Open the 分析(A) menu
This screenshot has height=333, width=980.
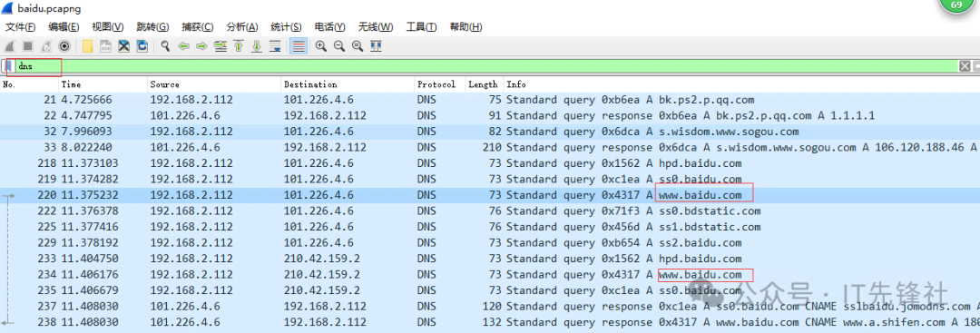tap(242, 27)
